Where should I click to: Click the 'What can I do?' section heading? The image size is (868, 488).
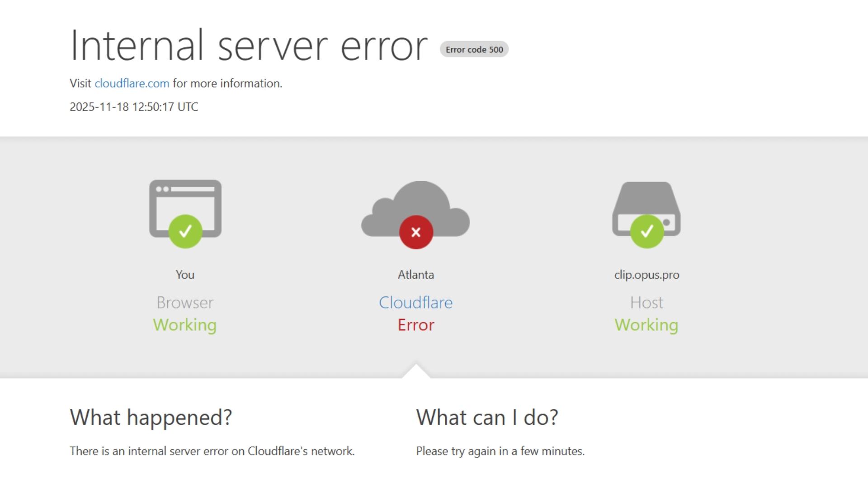[x=487, y=418]
